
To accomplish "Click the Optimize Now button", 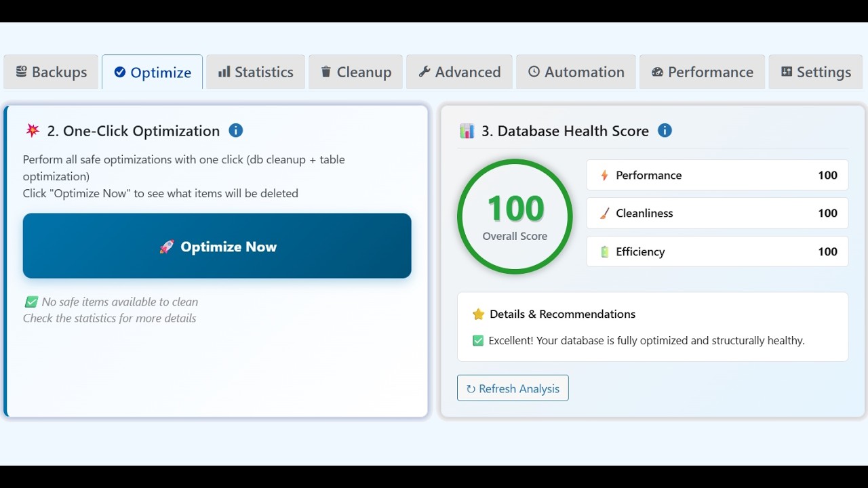I will click(x=217, y=246).
